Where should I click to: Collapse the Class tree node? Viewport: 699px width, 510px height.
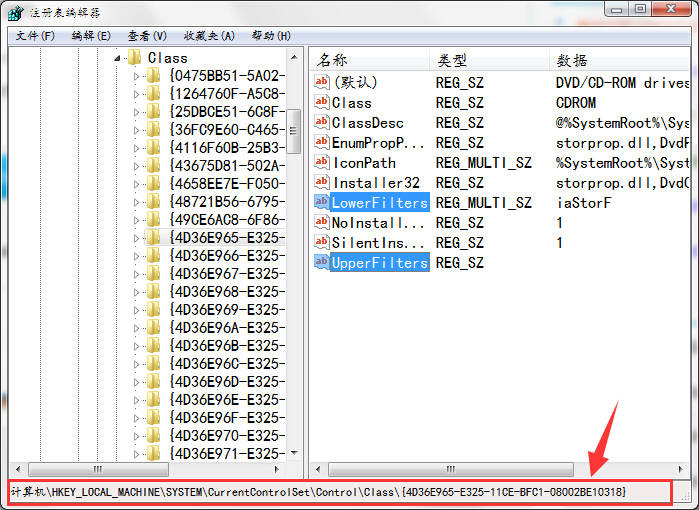click(120, 58)
